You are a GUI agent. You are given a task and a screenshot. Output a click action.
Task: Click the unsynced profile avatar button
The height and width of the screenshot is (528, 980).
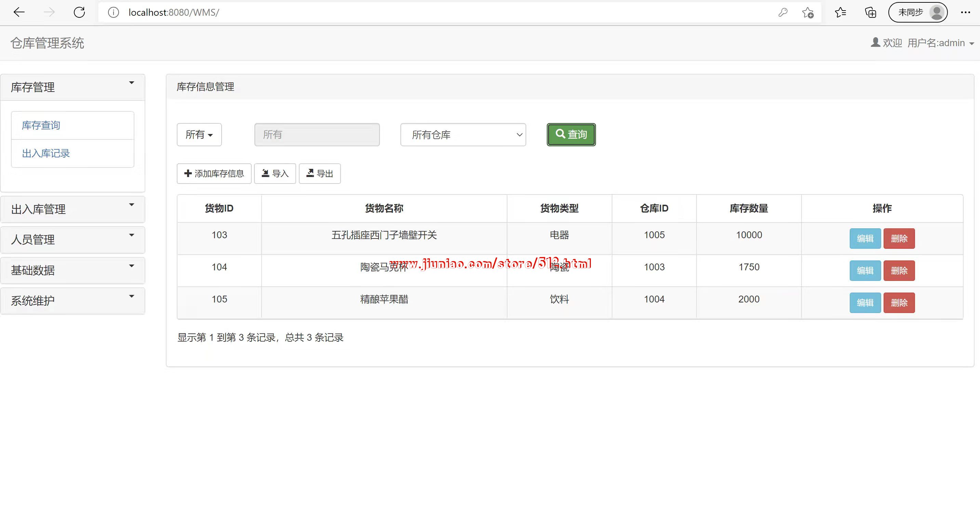(918, 13)
